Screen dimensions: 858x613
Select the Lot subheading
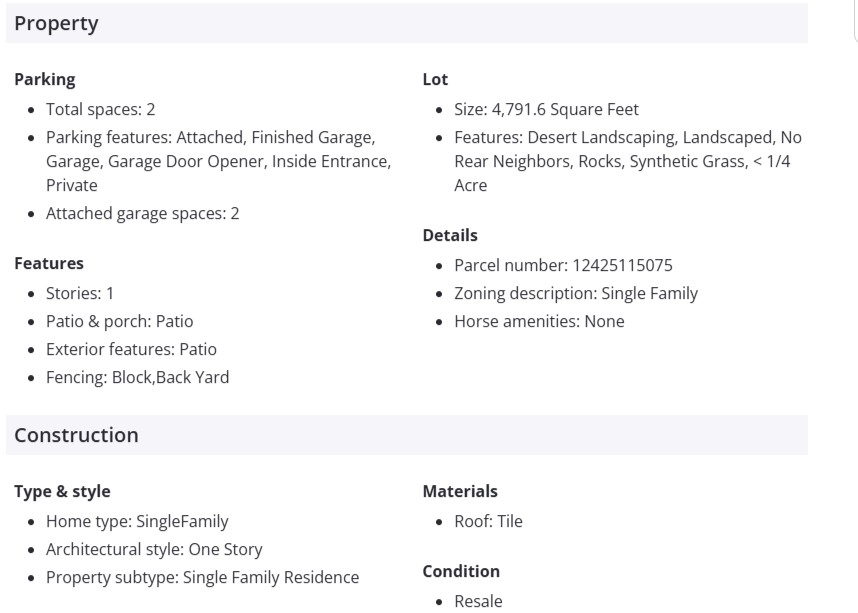[x=435, y=79]
